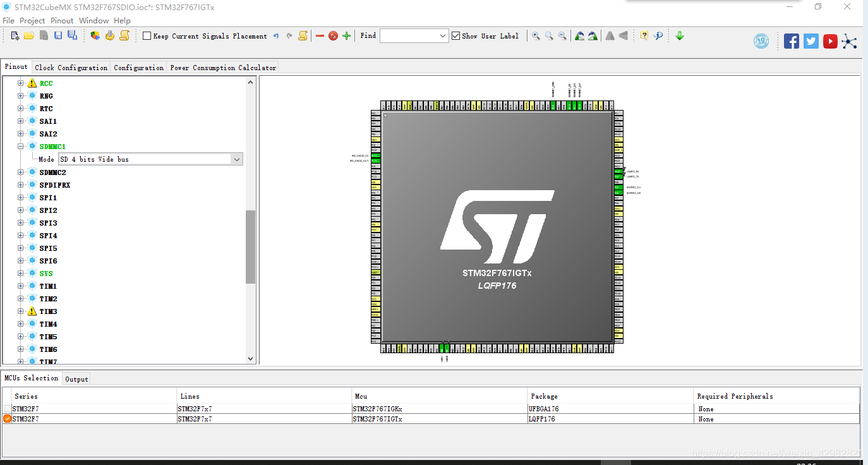Expand the SPI1 tree node
The width and height of the screenshot is (868, 465).
tap(20, 198)
